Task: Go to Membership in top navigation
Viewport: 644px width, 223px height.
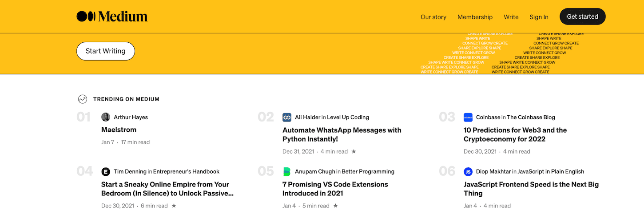Action: pos(475,17)
